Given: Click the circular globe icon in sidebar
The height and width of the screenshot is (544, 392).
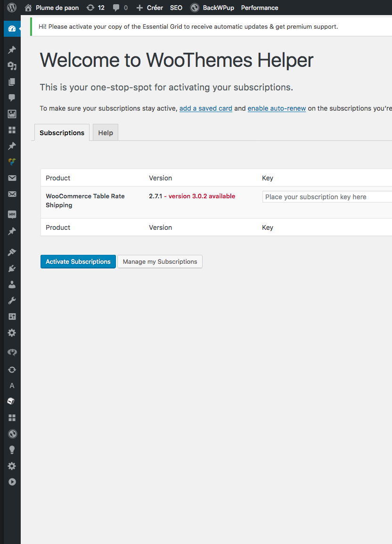Looking at the screenshot, I should [x=12, y=434].
